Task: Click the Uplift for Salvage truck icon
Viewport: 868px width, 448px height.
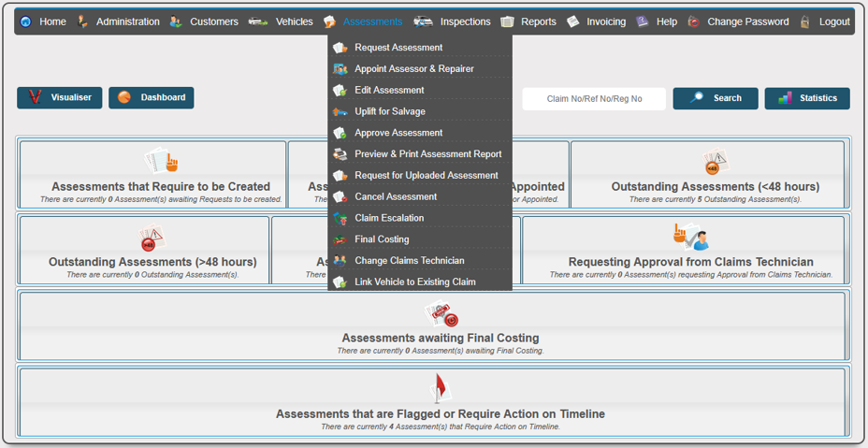Action: (340, 112)
